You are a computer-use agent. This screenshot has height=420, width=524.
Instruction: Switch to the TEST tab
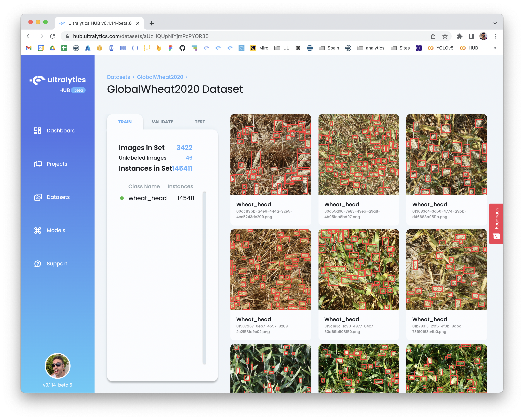pyautogui.click(x=200, y=122)
